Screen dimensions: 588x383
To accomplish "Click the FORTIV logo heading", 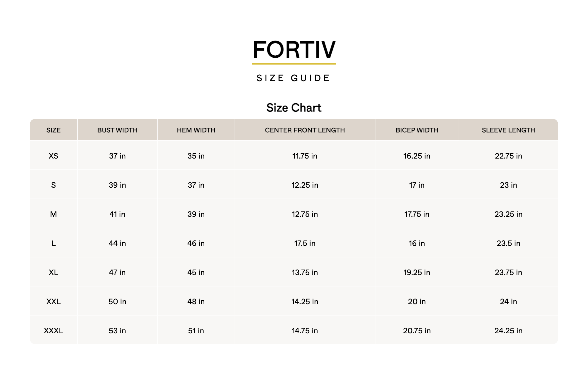I will point(294,50).
